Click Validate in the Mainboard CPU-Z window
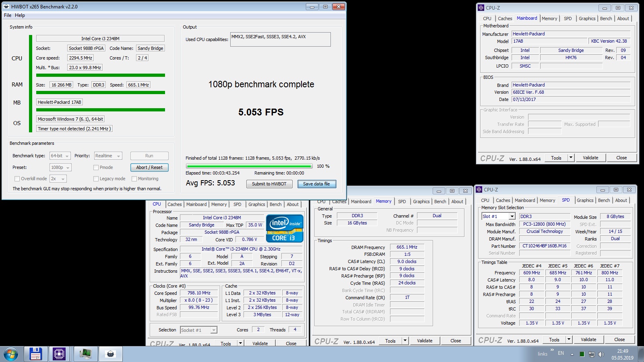This screenshot has width=644, height=362. point(590,158)
